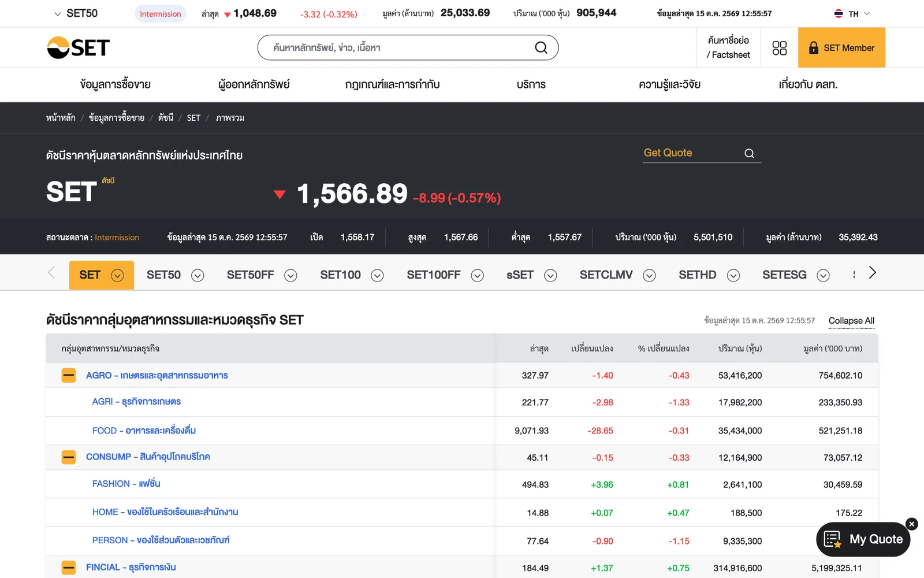The height and width of the screenshot is (578, 924).
Task: Open ค้นหาชื่อย่อ / Factsheet link
Action: (728, 47)
